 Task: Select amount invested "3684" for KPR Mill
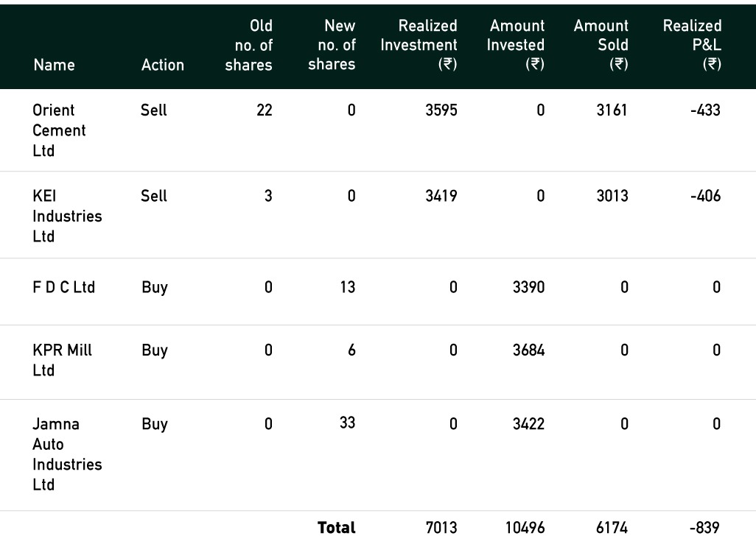tap(528, 350)
